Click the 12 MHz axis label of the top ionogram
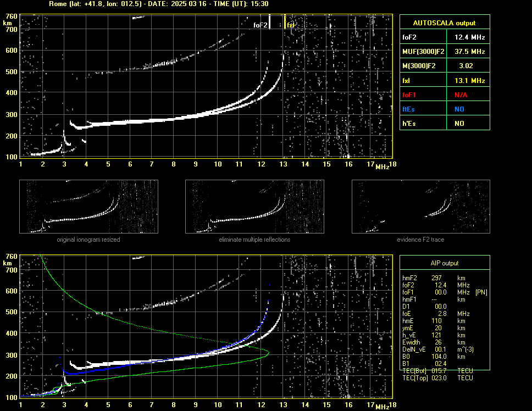Screen dimensions: 532x411 (x=261, y=164)
